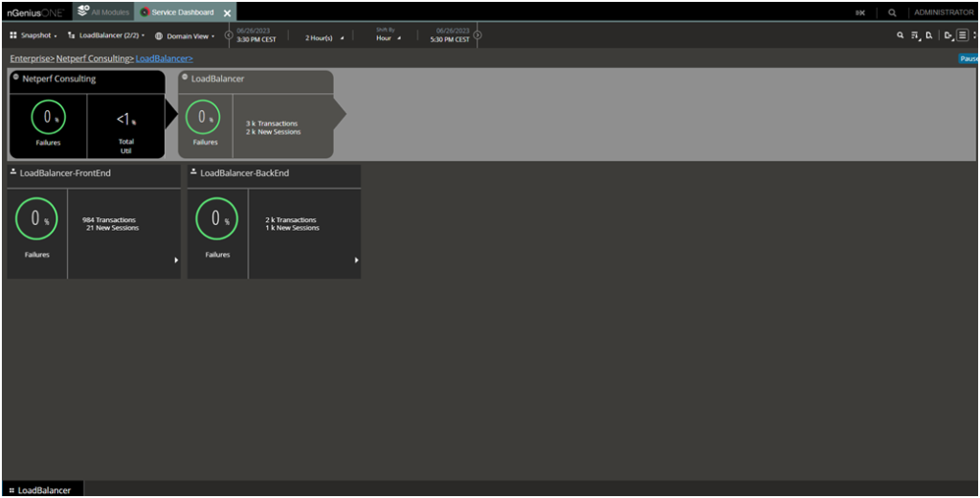Click 2 k New Sessions text

point(273,132)
